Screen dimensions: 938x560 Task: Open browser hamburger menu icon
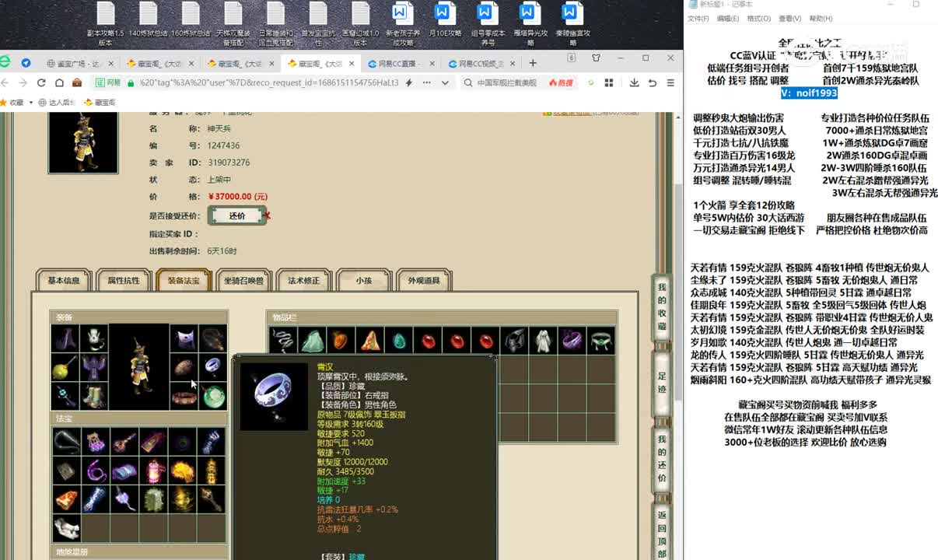pyautogui.click(x=670, y=82)
